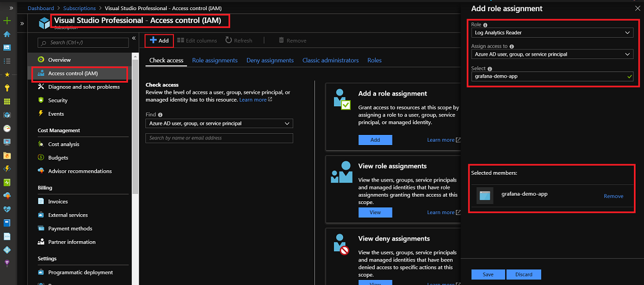Click the green monitor pulse icon
644x285 pixels.
point(7,182)
